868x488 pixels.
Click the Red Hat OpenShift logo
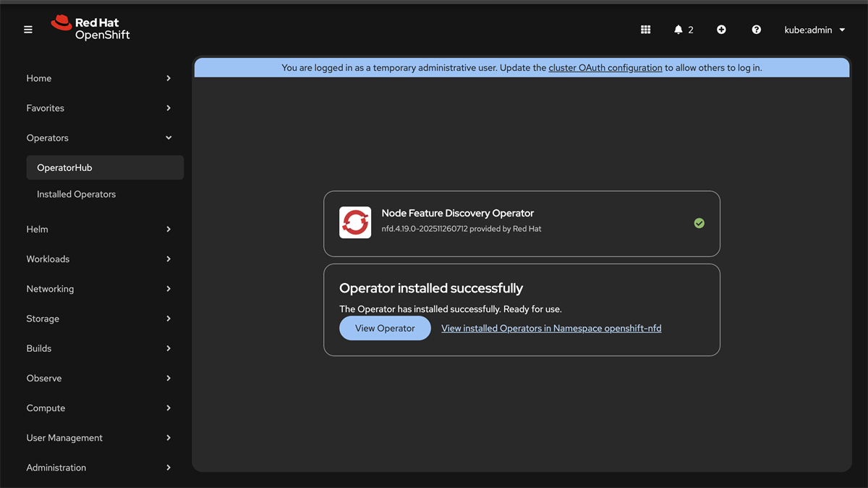[x=90, y=28]
